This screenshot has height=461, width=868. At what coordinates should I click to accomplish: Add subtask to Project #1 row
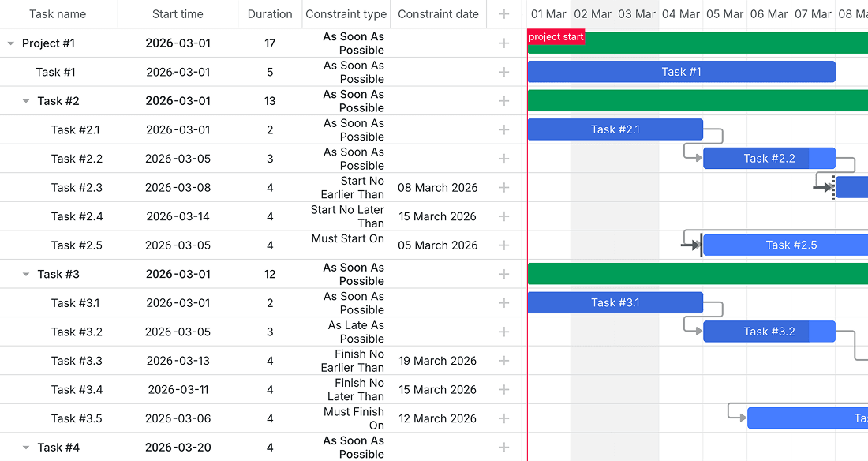(503, 43)
